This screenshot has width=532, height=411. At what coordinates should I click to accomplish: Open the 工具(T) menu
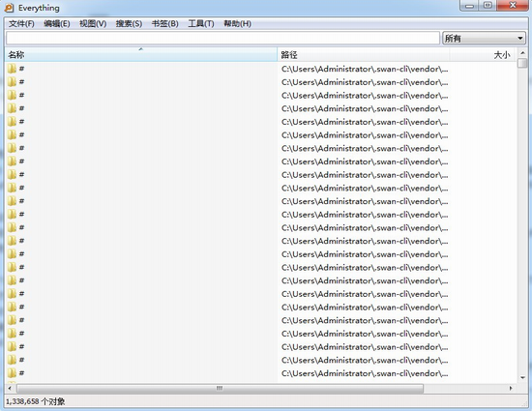[201, 24]
